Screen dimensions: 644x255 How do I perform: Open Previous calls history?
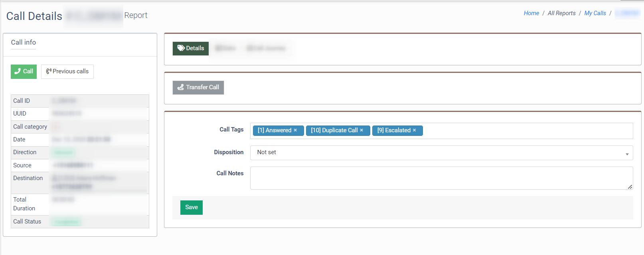(x=67, y=72)
